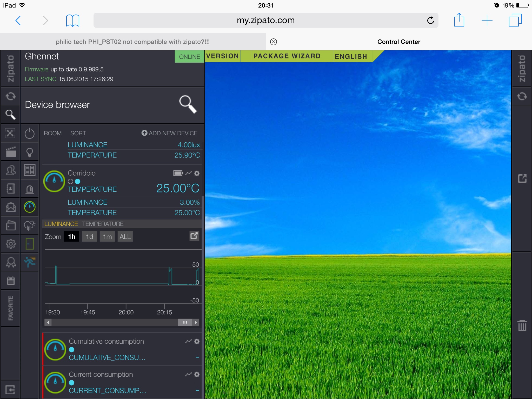Open the ROOM filter dropdown
Screen dimensions: 532x399
pos(53,133)
